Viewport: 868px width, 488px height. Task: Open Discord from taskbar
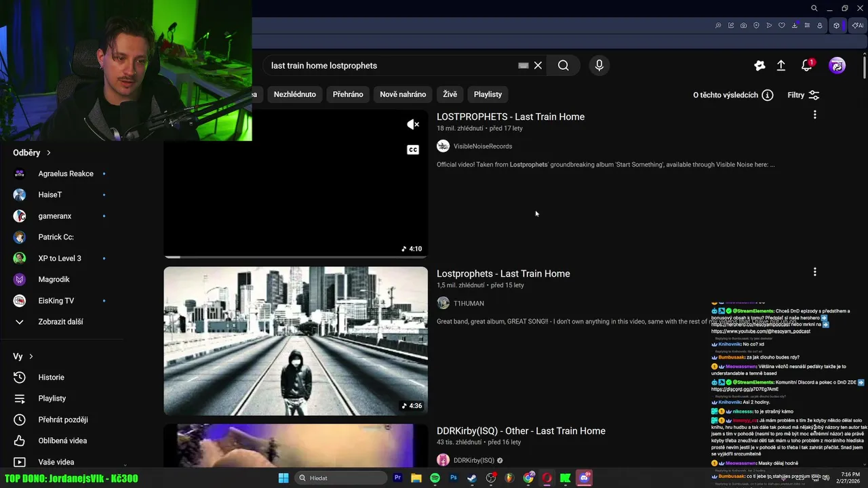click(x=584, y=478)
